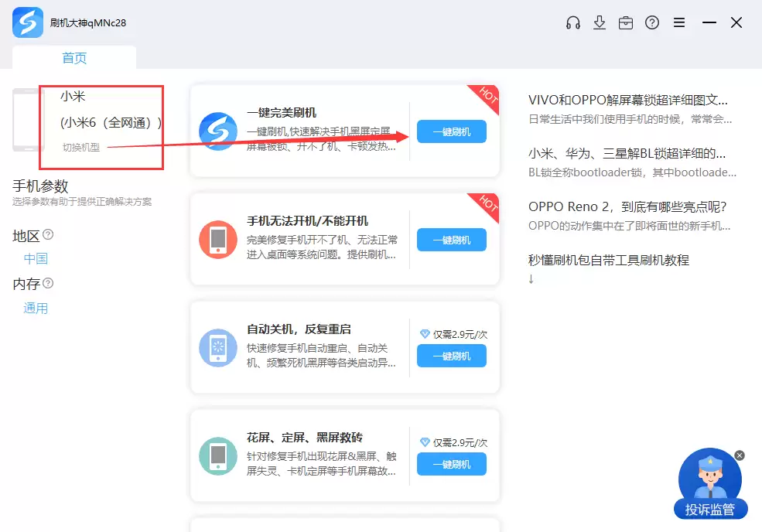Open the OPPO Reno 2 article link

point(627,206)
